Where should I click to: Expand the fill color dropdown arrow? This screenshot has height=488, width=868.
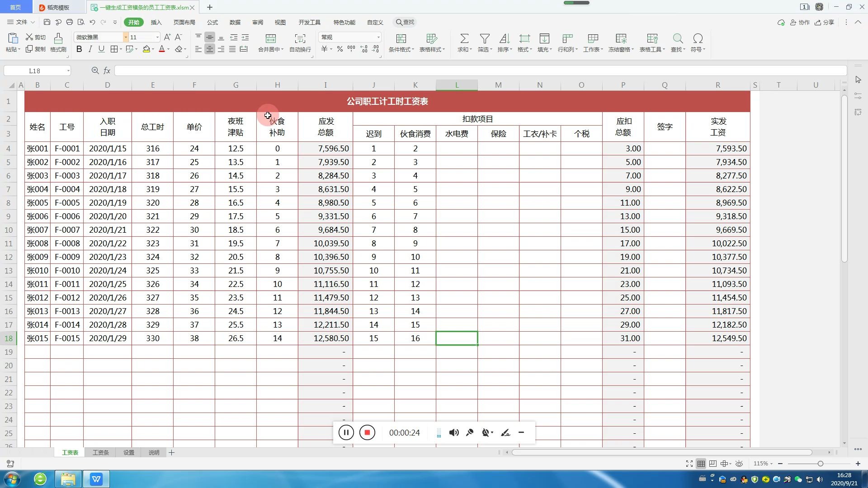153,49
